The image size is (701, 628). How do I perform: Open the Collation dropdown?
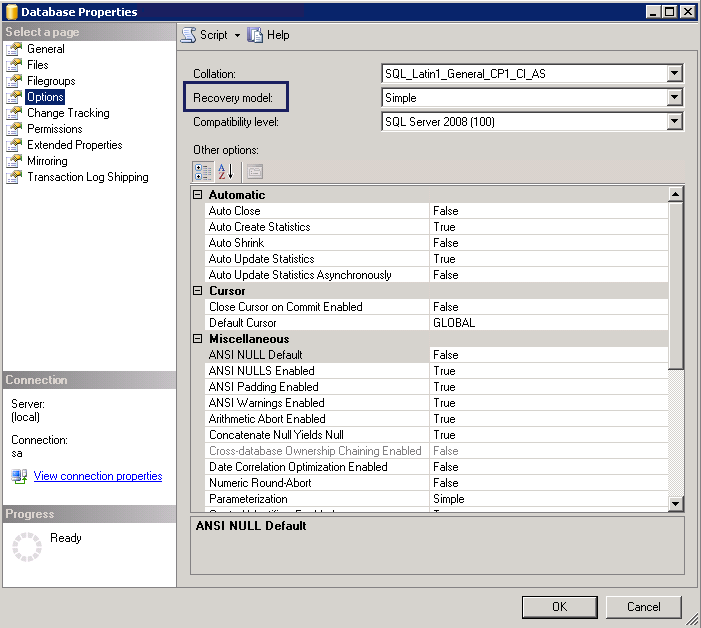tap(675, 73)
